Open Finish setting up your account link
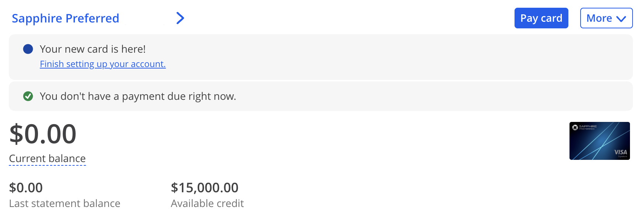 click(x=103, y=64)
